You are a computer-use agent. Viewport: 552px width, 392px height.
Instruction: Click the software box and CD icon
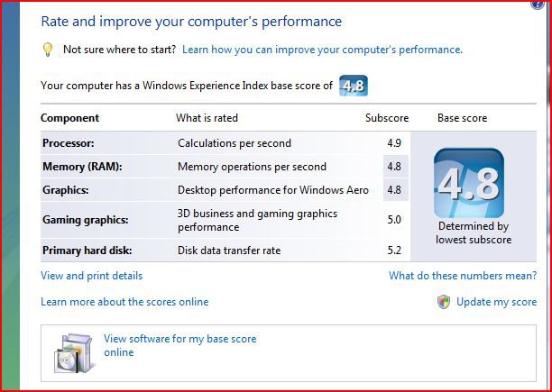pos(75,352)
